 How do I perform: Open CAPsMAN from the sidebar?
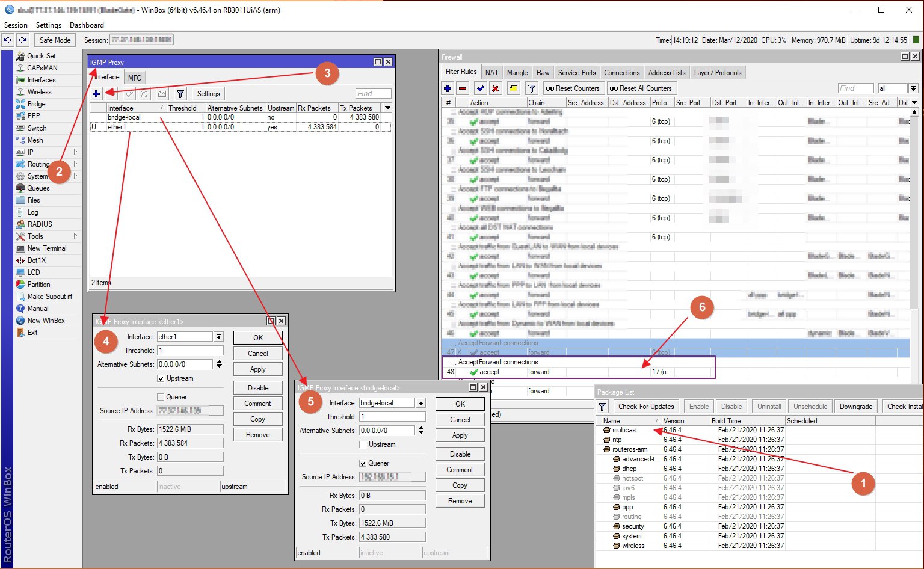[42, 68]
